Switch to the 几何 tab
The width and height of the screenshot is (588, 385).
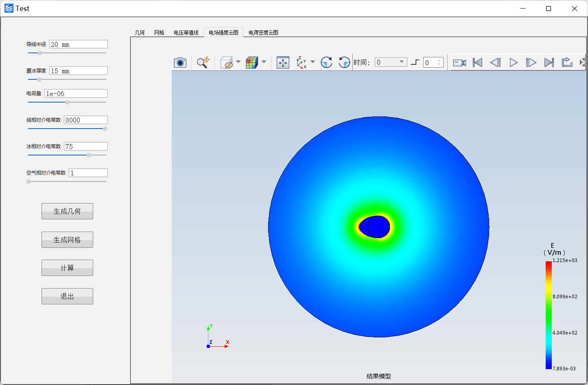click(140, 33)
